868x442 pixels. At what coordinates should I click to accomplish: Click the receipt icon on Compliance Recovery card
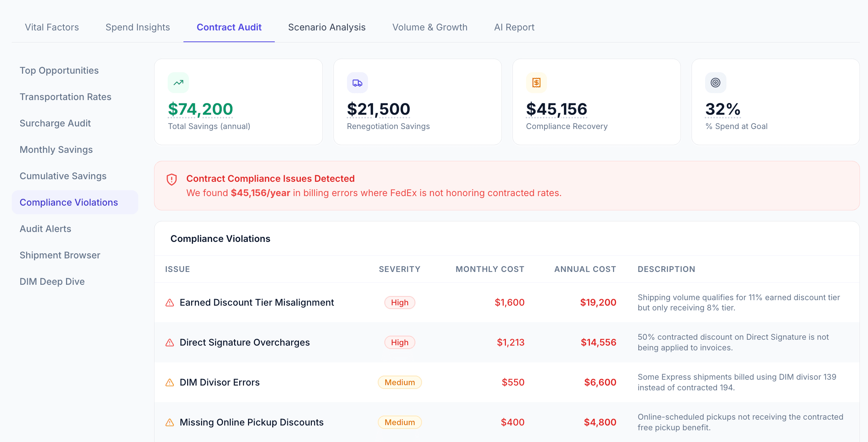pos(536,82)
